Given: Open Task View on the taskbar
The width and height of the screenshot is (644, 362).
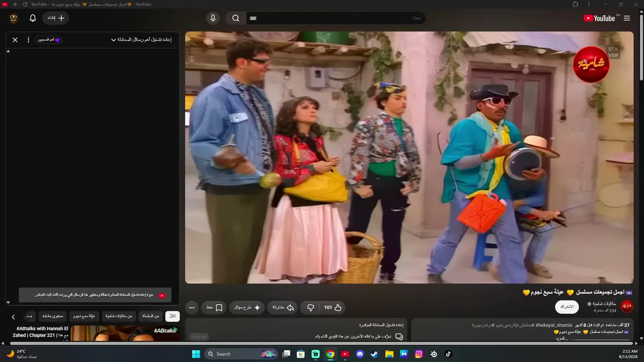Looking at the screenshot, I should pyautogui.click(x=286, y=354).
